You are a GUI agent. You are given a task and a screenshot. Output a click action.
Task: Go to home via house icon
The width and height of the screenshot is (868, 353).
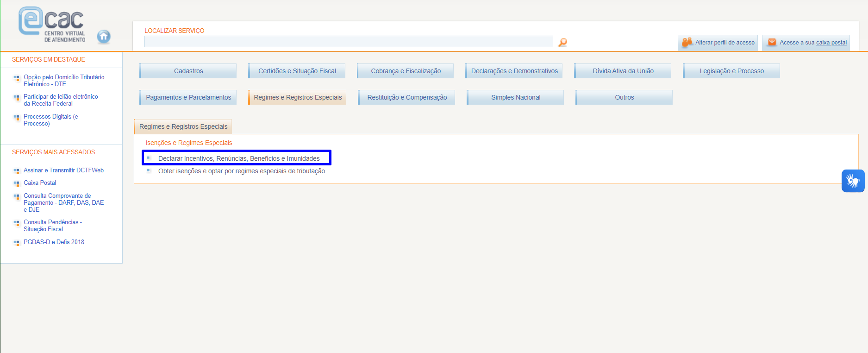(104, 37)
